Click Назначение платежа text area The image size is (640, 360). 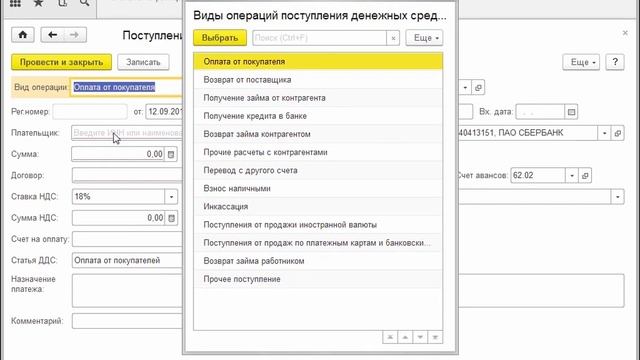[127, 291]
